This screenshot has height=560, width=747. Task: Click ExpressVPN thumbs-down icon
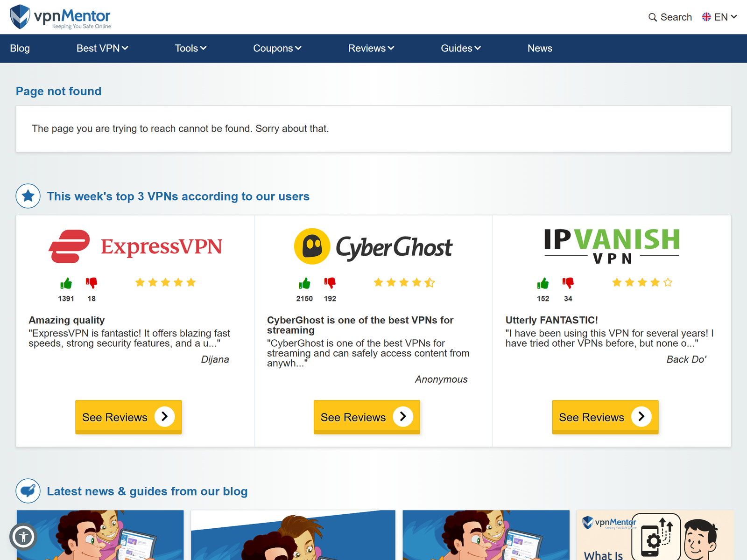pyautogui.click(x=92, y=283)
